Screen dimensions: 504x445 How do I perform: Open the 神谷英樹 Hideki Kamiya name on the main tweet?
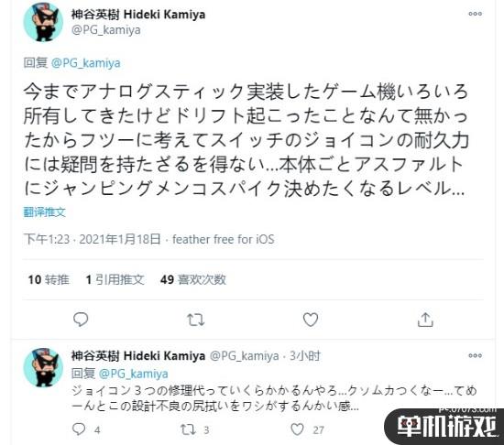138,15
